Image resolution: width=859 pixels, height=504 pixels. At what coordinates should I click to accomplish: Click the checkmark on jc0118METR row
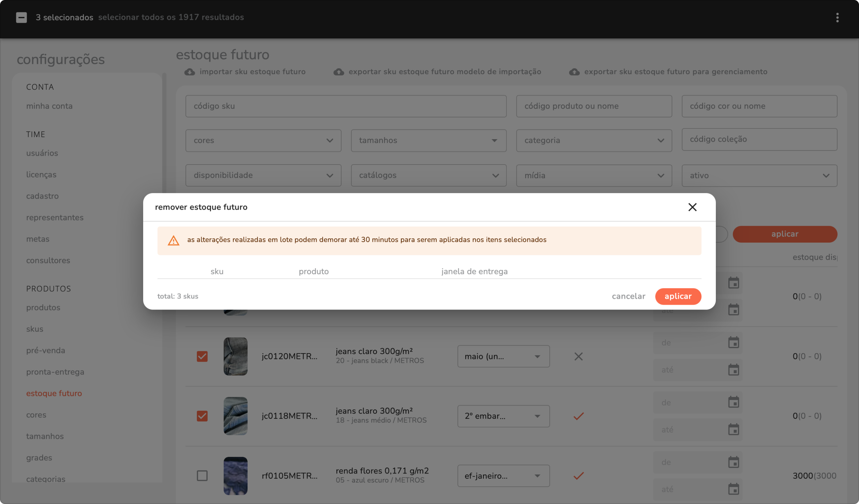[578, 416]
